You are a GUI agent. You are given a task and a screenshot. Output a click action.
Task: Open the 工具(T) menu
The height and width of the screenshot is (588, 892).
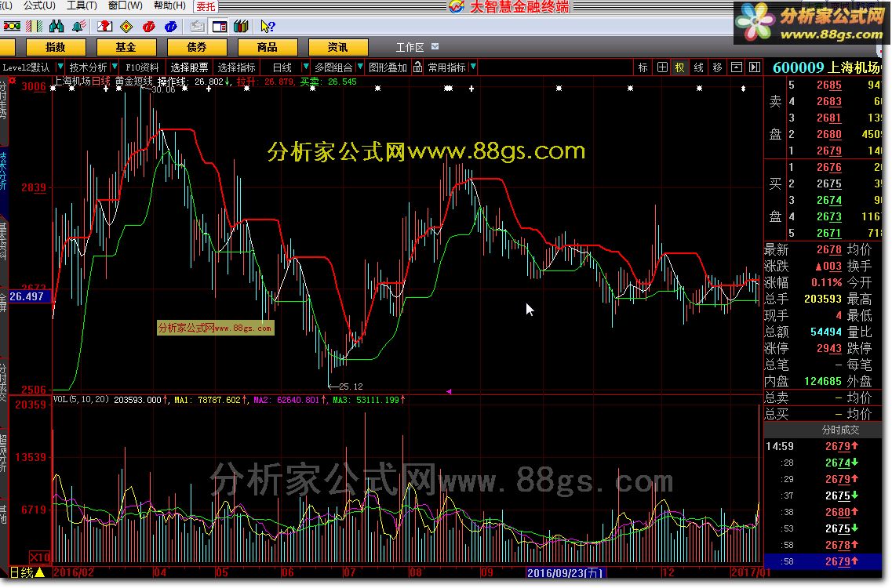click(82, 5)
